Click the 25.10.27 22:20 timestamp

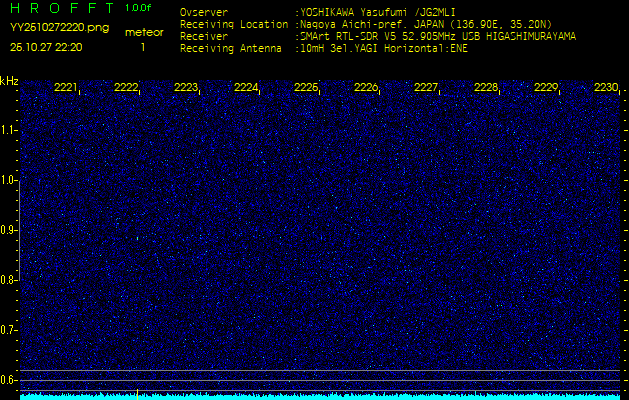coord(46,47)
